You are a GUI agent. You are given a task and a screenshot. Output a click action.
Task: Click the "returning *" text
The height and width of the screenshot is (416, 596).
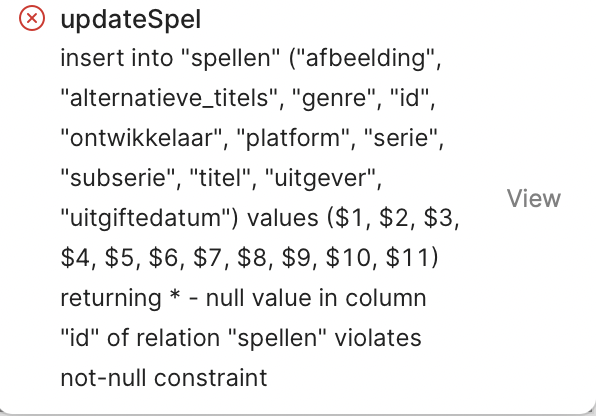point(120,298)
